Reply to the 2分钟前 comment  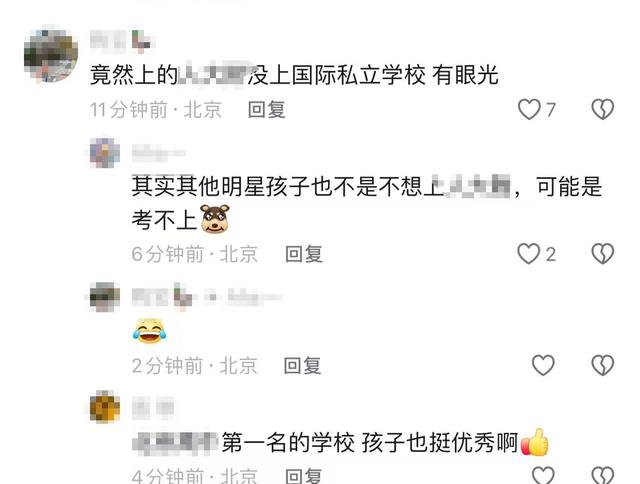coord(302,365)
